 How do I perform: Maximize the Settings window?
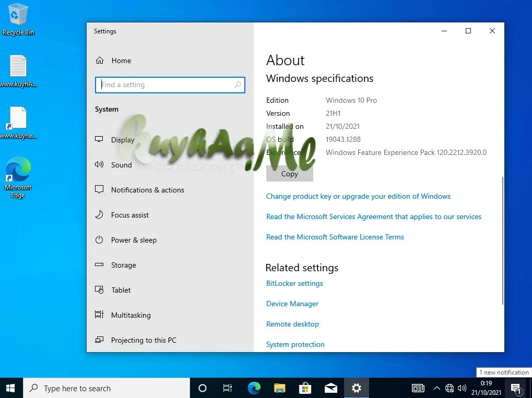click(x=468, y=31)
